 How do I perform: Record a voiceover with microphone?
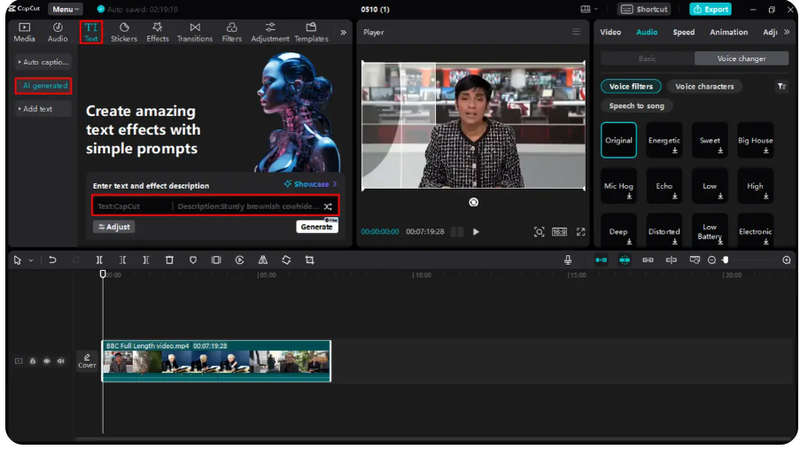(x=568, y=260)
